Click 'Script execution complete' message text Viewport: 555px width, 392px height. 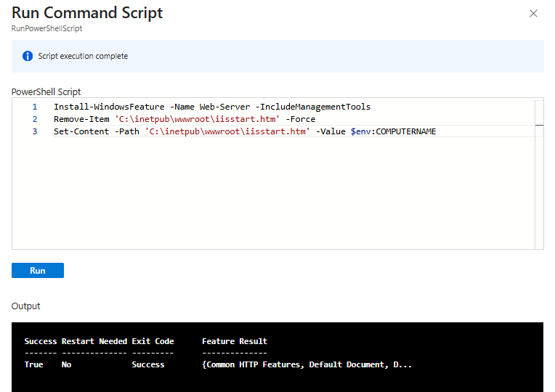[83, 56]
